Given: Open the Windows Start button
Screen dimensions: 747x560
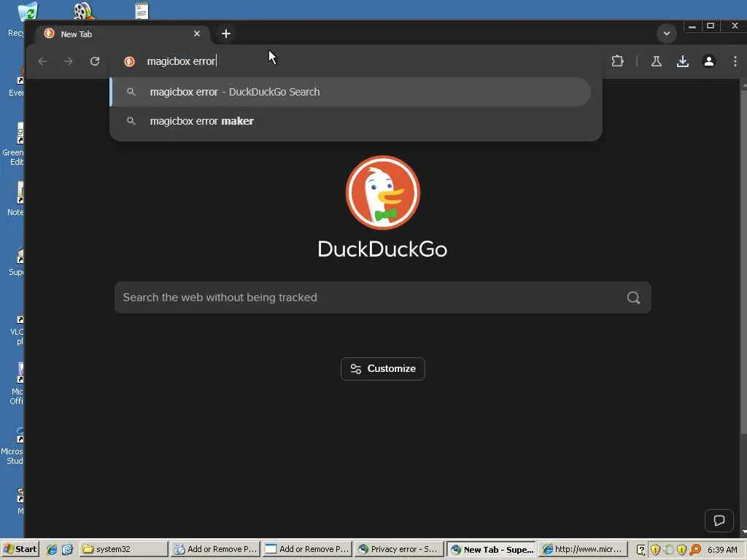Looking at the screenshot, I should 20,549.
